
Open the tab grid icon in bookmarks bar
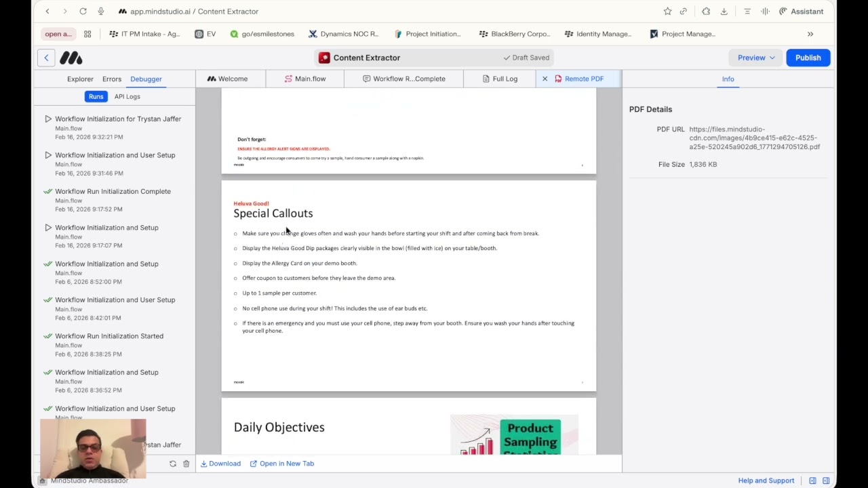coord(87,34)
